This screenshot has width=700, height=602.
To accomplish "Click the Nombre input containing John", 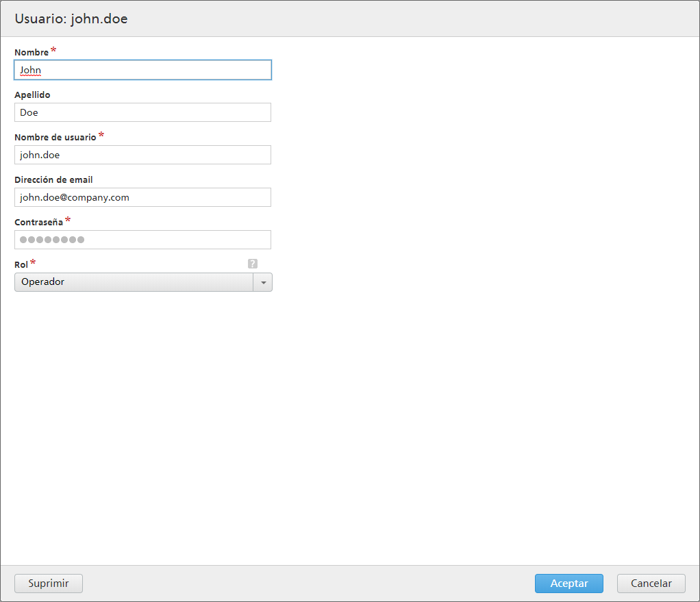I will pyautogui.click(x=142, y=70).
